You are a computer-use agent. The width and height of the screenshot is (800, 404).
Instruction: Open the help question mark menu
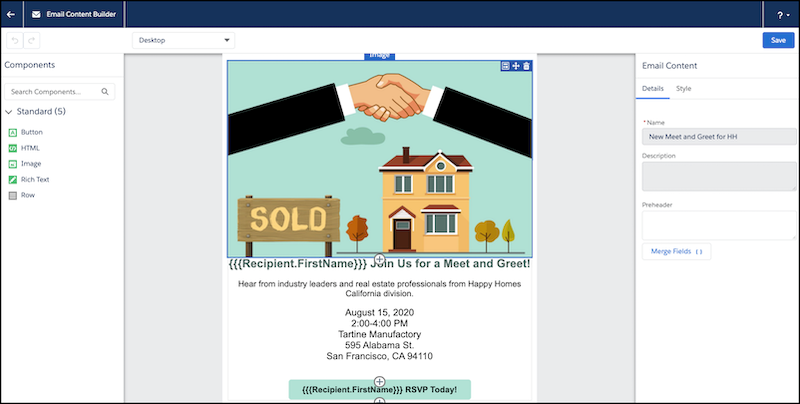click(x=780, y=15)
